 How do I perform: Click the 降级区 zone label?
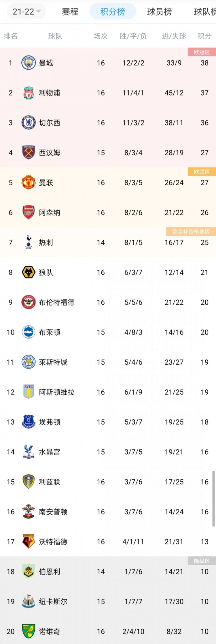(202, 561)
